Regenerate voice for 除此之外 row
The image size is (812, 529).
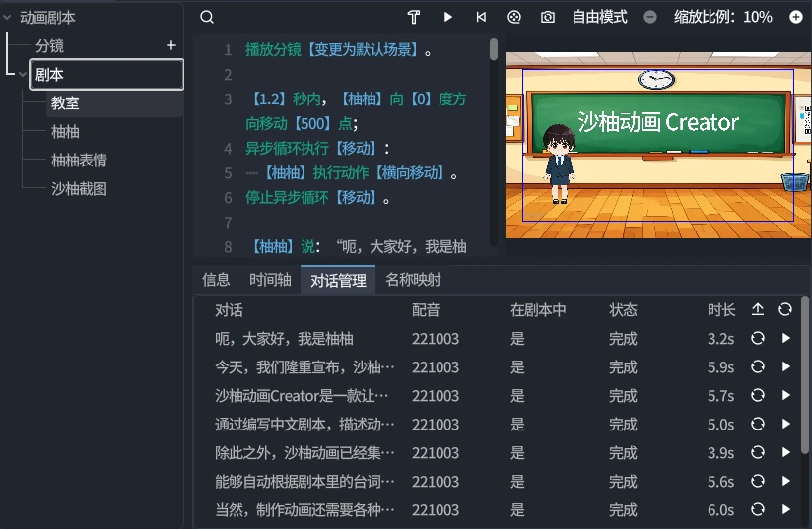(758, 452)
